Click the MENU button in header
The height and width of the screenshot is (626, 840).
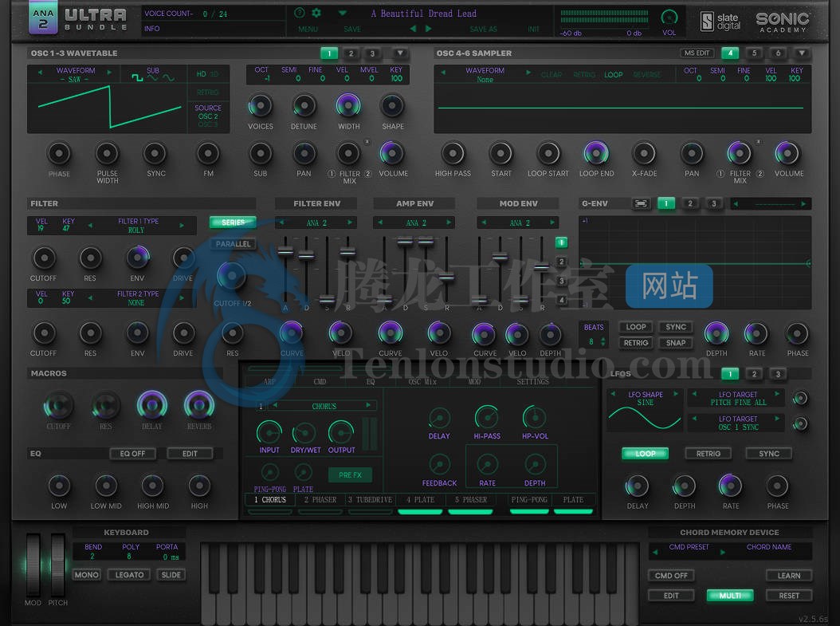[308, 29]
